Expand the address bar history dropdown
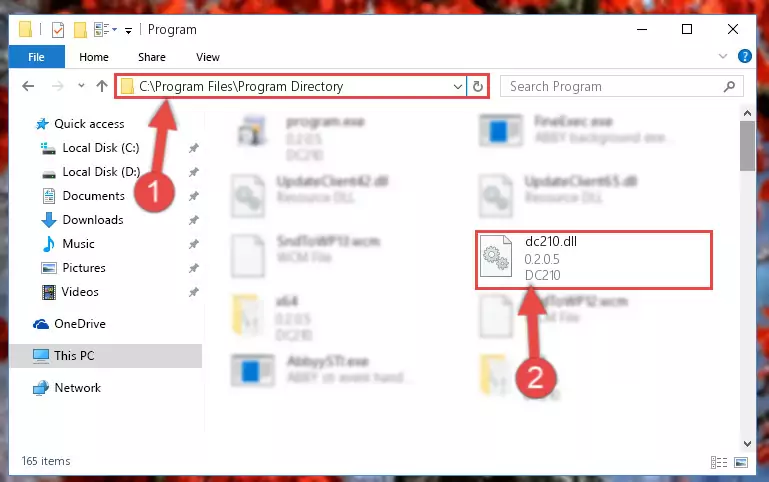 (x=458, y=87)
